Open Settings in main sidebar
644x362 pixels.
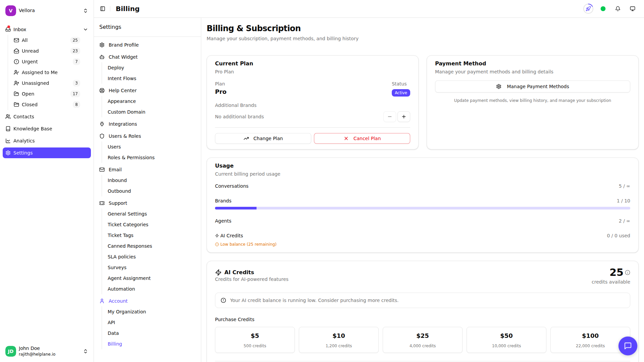click(x=47, y=153)
